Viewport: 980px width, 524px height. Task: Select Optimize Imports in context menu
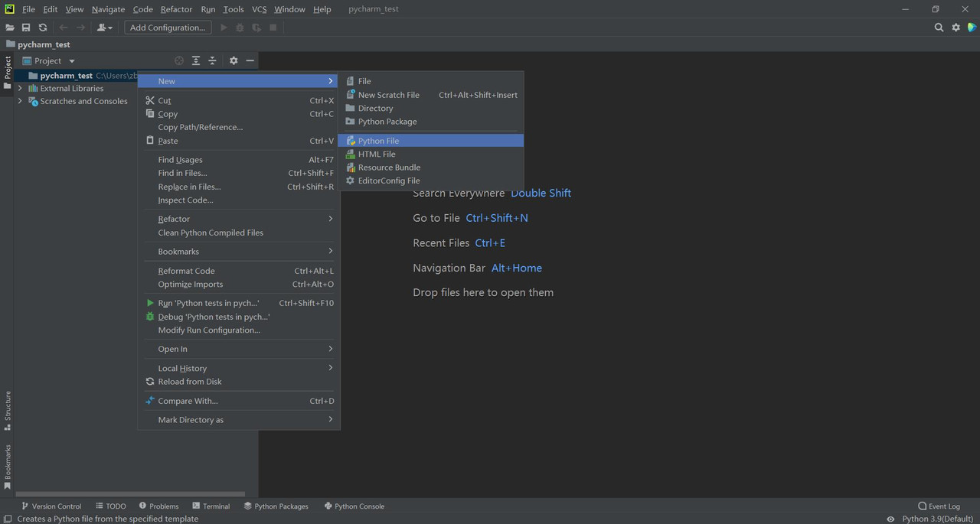click(239, 284)
